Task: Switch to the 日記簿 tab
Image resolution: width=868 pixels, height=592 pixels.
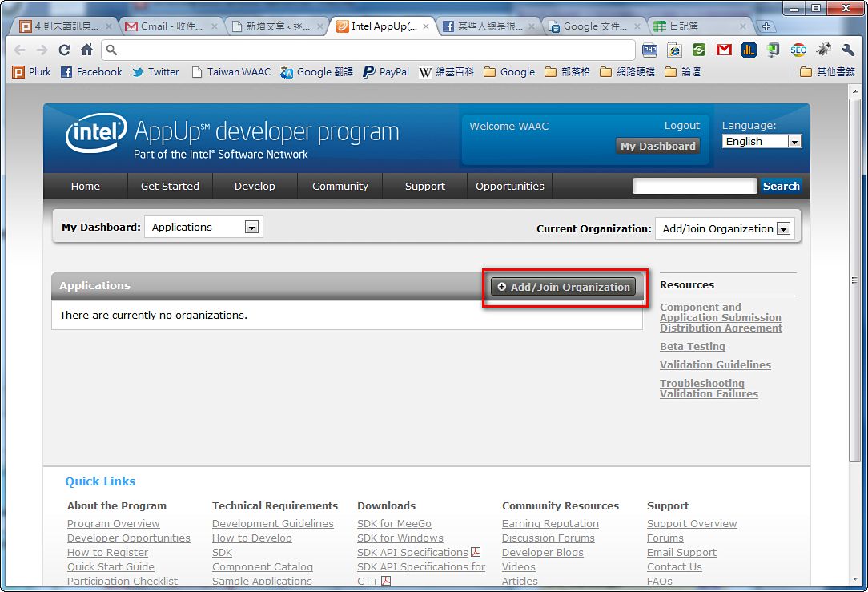Action: point(701,26)
